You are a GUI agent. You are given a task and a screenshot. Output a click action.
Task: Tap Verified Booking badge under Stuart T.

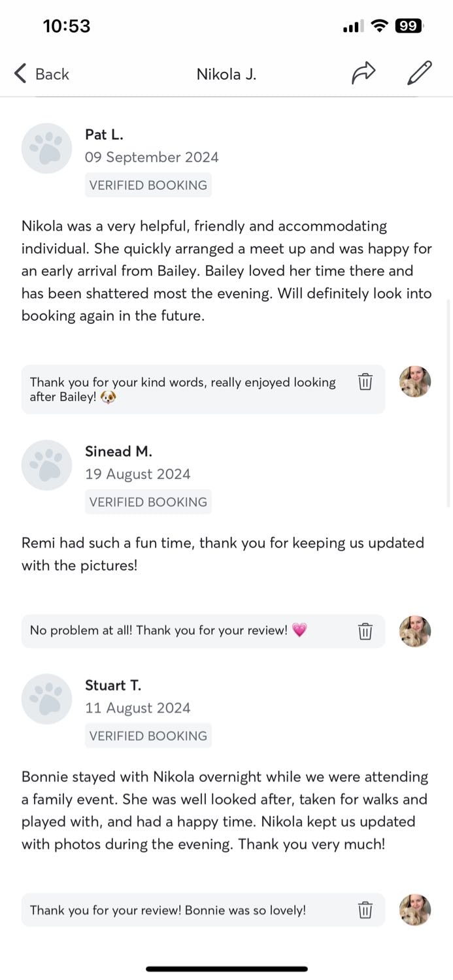(x=148, y=736)
